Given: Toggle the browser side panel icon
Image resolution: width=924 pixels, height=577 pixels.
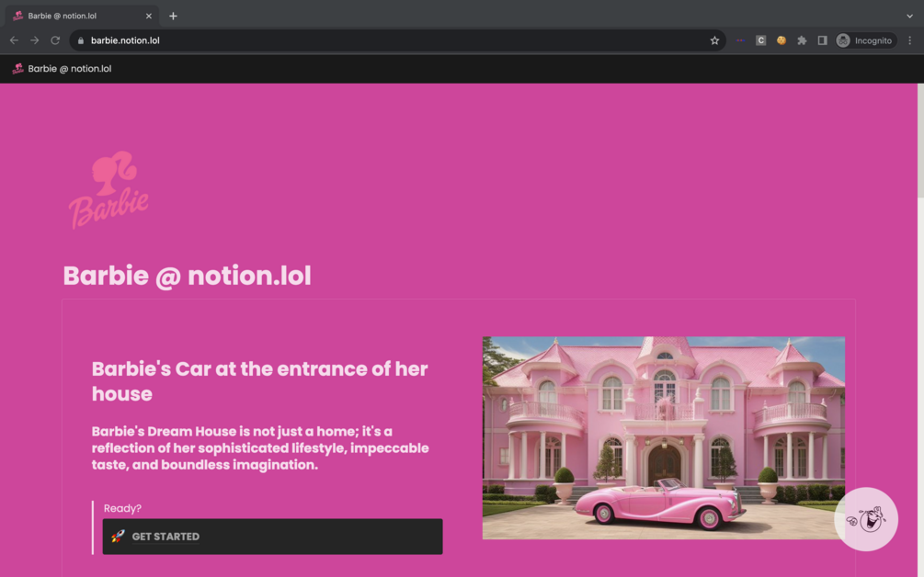Looking at the screenshot, I should point(822,40).
